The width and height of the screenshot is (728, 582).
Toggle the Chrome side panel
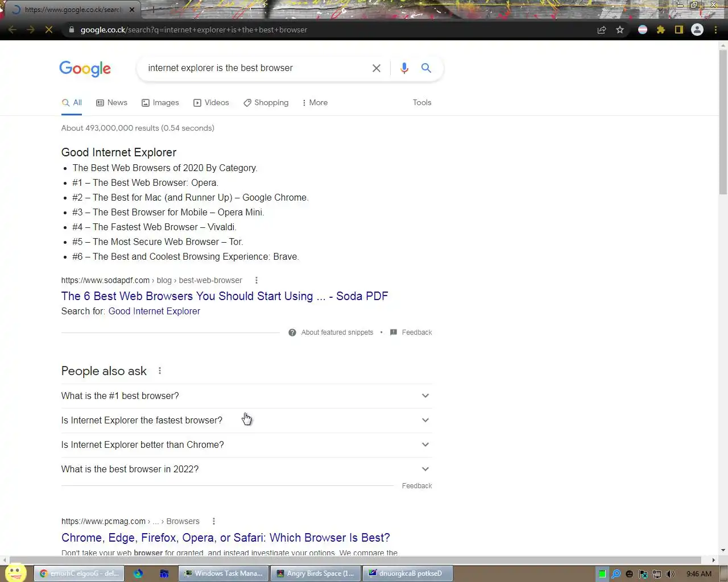(x=679, y=30)
